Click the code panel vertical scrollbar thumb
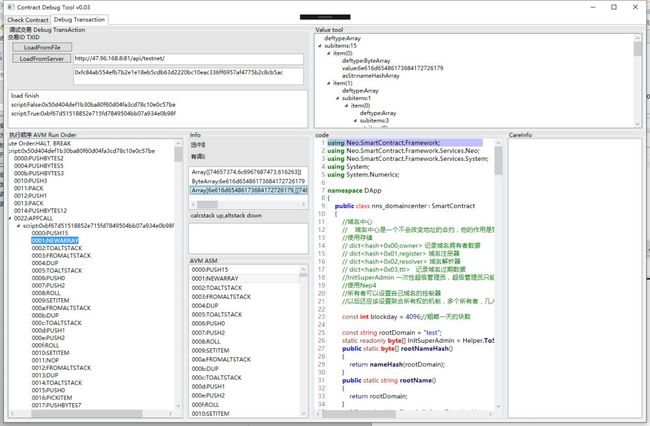 click(x=498, y=160)
